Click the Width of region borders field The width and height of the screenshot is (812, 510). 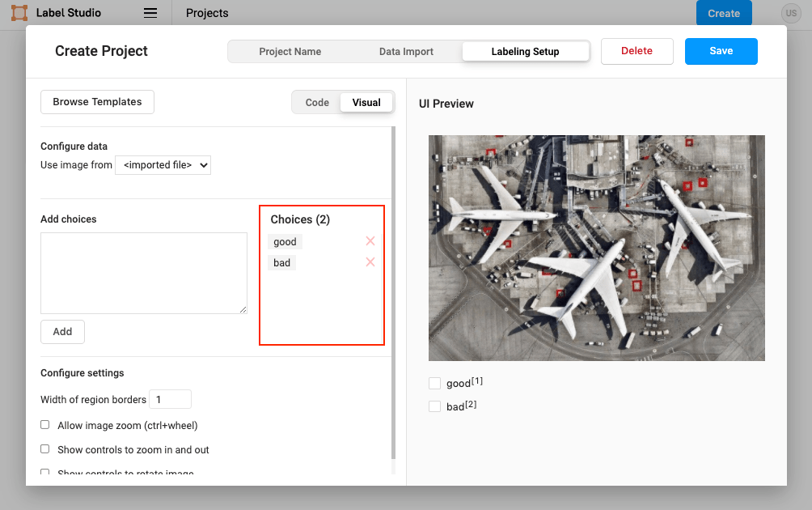pos(171,400)
